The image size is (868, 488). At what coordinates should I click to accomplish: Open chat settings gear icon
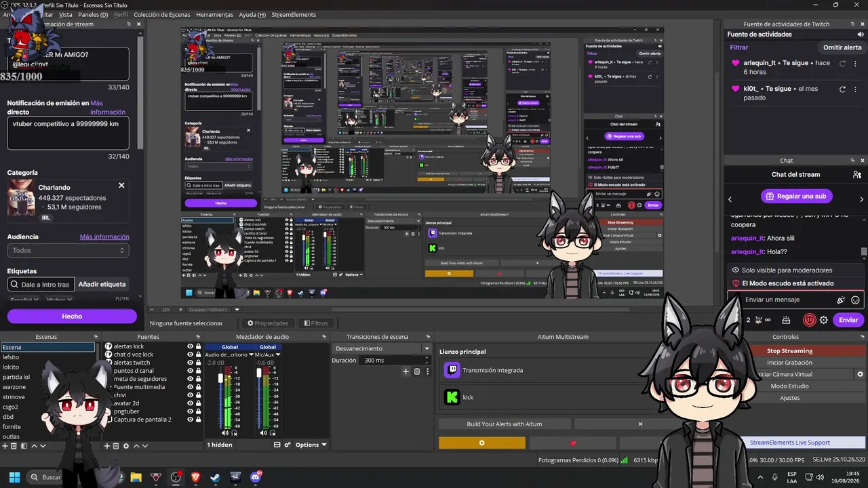(x=824, y=320)
